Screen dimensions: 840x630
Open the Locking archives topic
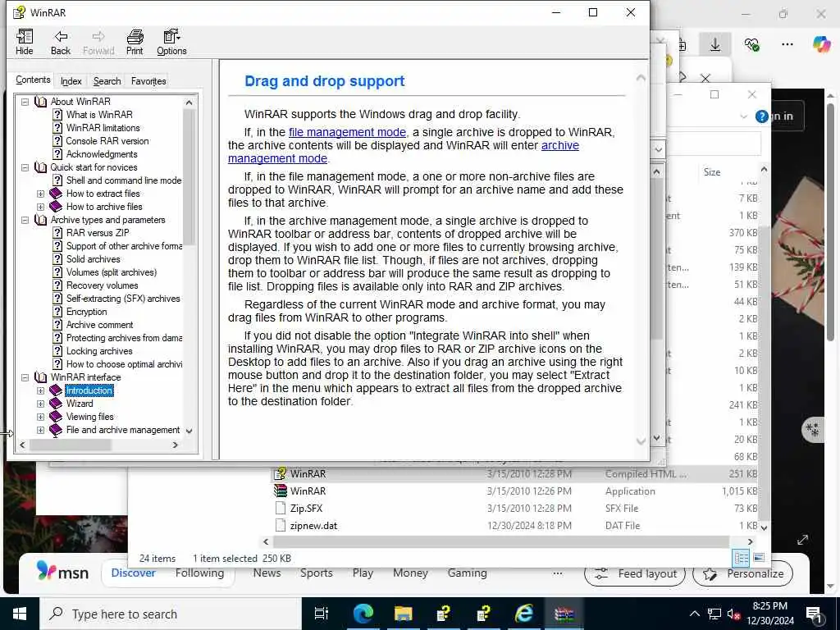[x=99, y=351]
